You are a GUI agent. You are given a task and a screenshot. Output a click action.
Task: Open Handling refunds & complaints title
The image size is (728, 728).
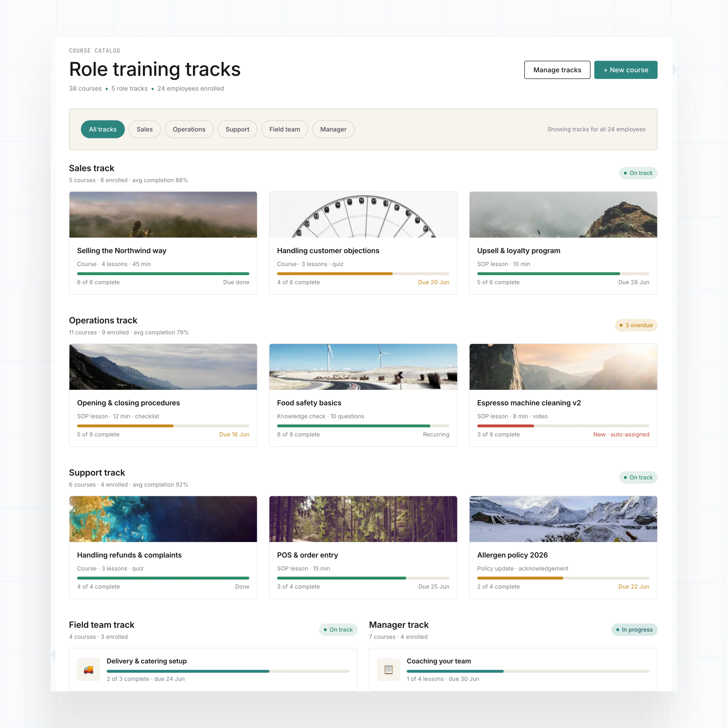click(x=129, y=555)
